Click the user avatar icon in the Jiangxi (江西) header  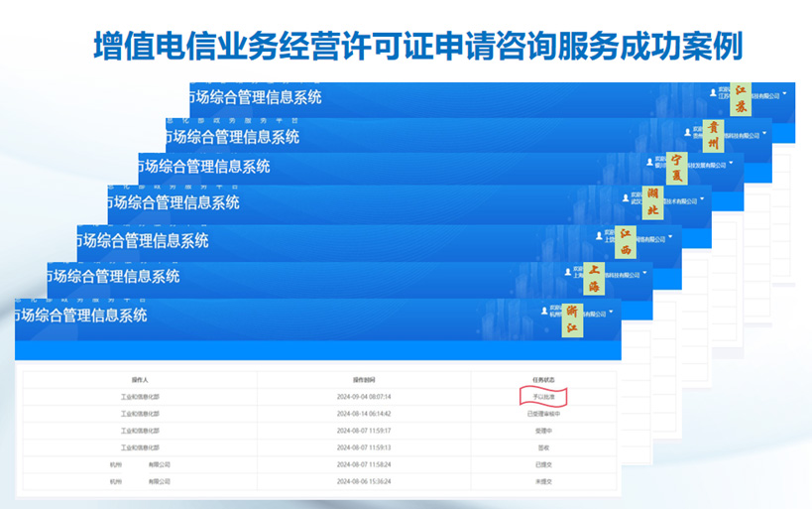(597, 235)
